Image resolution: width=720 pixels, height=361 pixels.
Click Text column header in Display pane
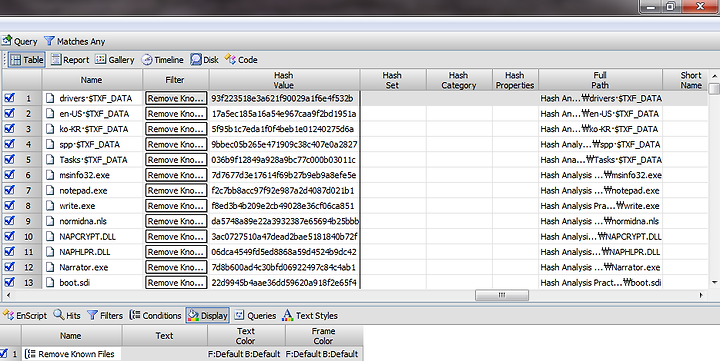(x=165, y=336)
